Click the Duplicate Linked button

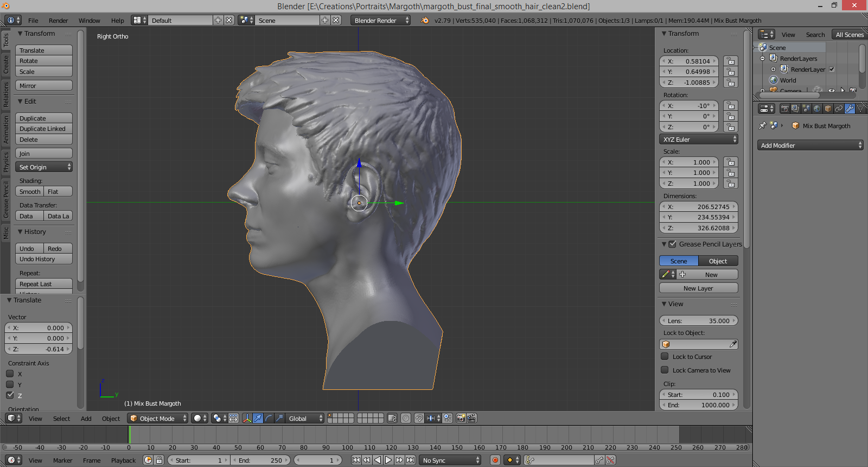(x=43, y=129)
